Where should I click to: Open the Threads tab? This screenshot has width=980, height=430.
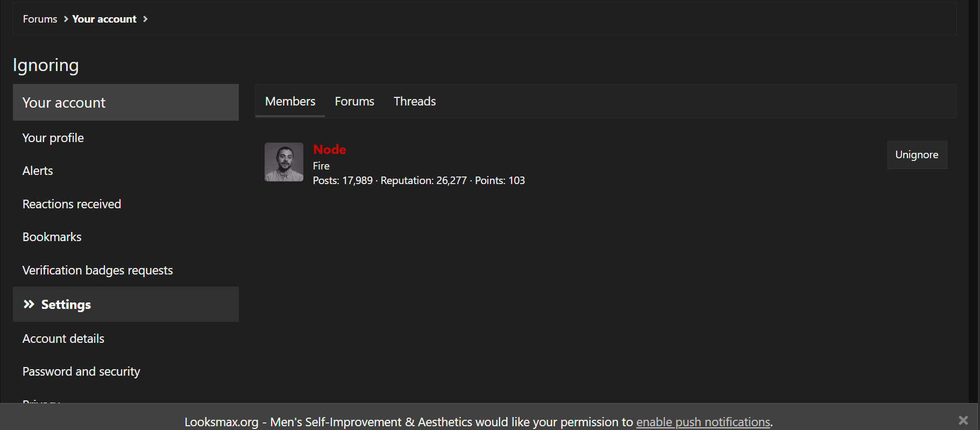pos(415,101)
